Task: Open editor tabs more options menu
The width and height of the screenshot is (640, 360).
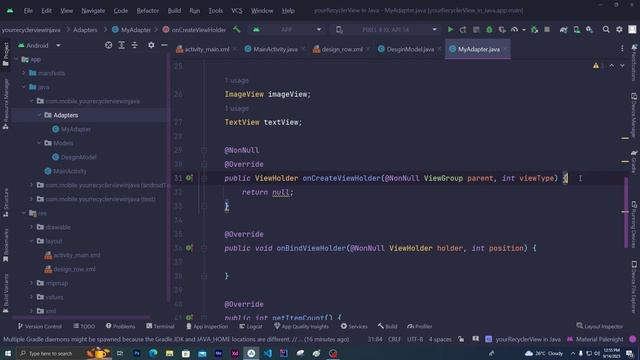Action: (622, 49)
